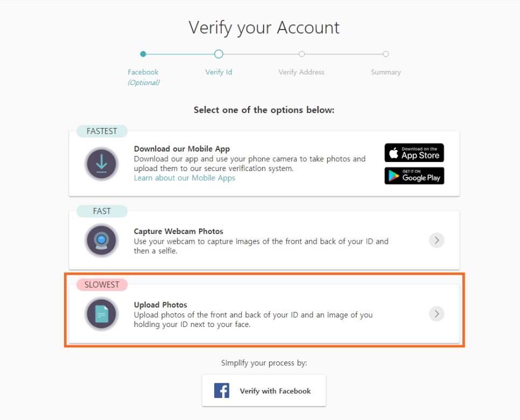Select the Verify Id step label
Image resolution: width=520 pixels, height=420 pixels.
219,72
